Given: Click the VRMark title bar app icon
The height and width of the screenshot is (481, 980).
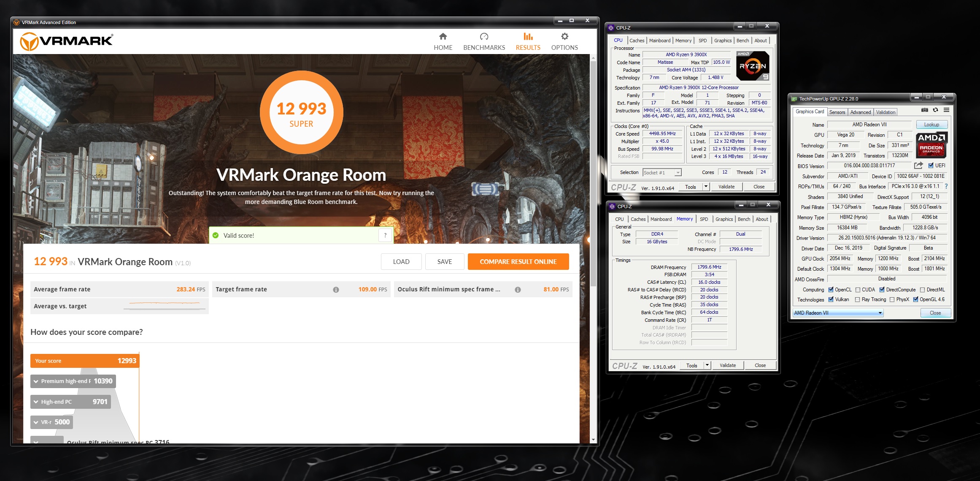Looking at the screenshot, I should pos(16,22).
